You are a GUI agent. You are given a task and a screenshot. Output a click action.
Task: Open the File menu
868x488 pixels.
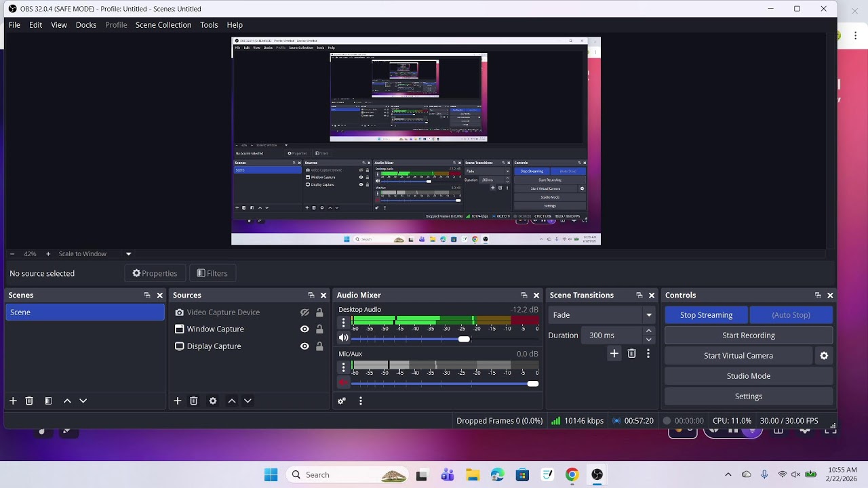click(x=14, y=24)
